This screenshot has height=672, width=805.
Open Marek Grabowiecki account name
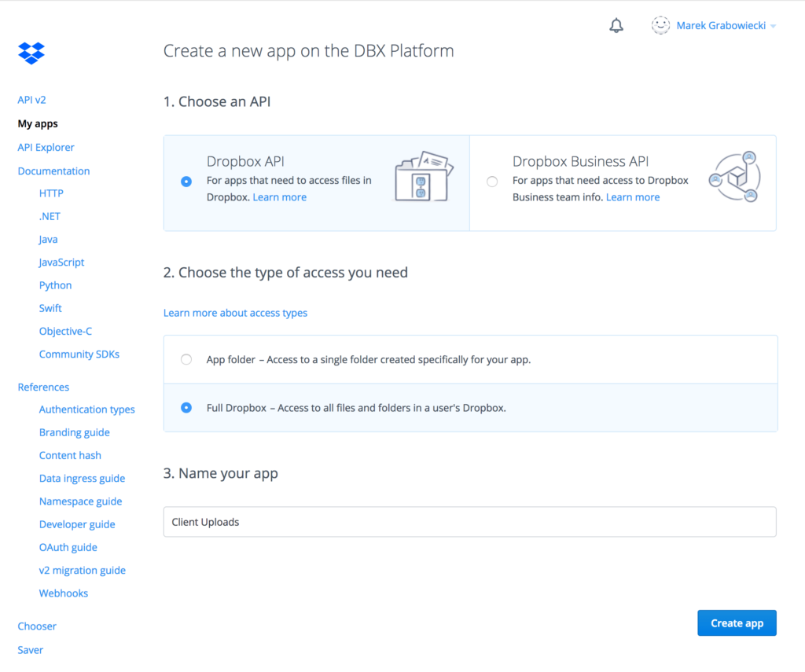pyautogui.click(x=721, y=26)
